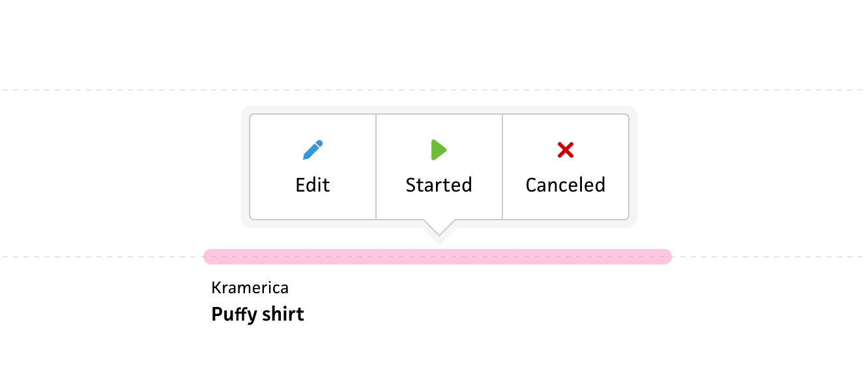Image resolution: width=868 pixels, height=391 pixels.
Task: Hit the red X Canceled icon
Action: pyautogui.click(x=565, y=150)
